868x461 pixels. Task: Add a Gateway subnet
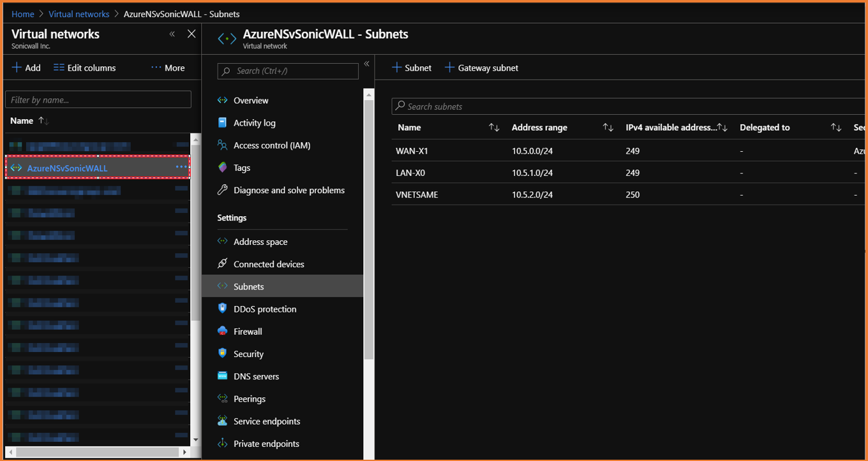(x=481, y=68)
